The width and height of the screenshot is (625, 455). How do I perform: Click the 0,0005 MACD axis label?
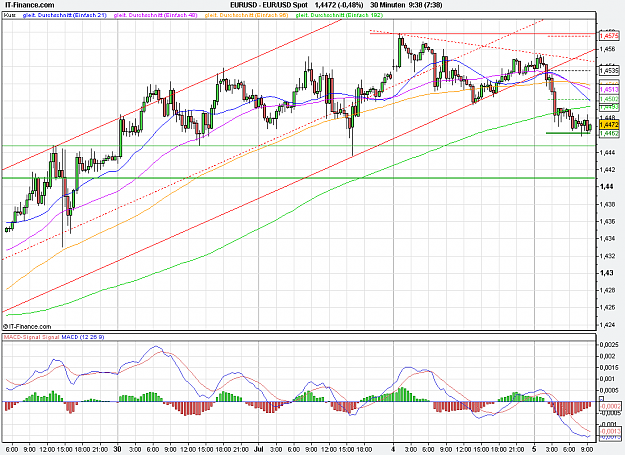609,390
